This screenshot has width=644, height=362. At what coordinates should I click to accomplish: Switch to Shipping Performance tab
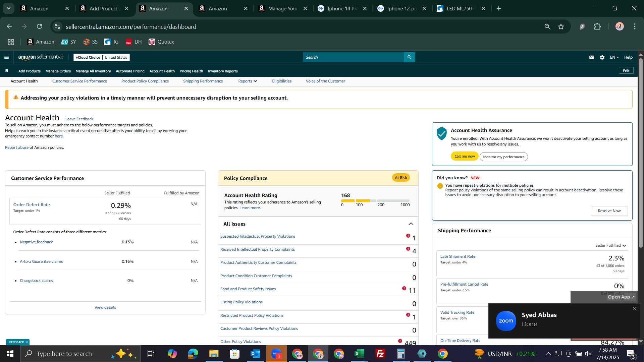point(203,81)
